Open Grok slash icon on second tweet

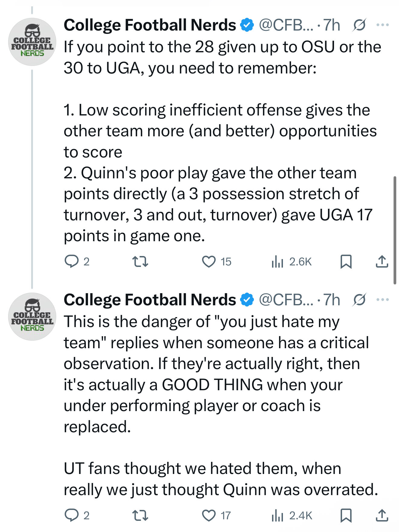point(359,300)
